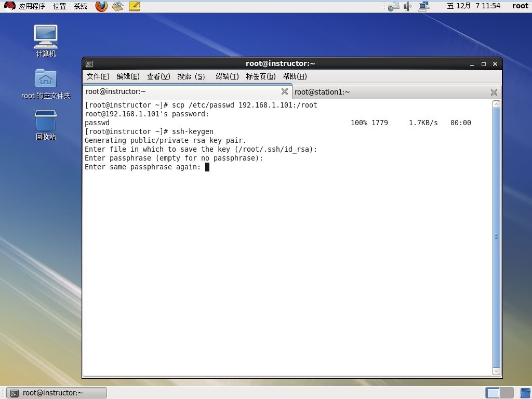Open the 计算机 desktop icon
This screenshot has width=532, height=399.
[x=46, y=41]
